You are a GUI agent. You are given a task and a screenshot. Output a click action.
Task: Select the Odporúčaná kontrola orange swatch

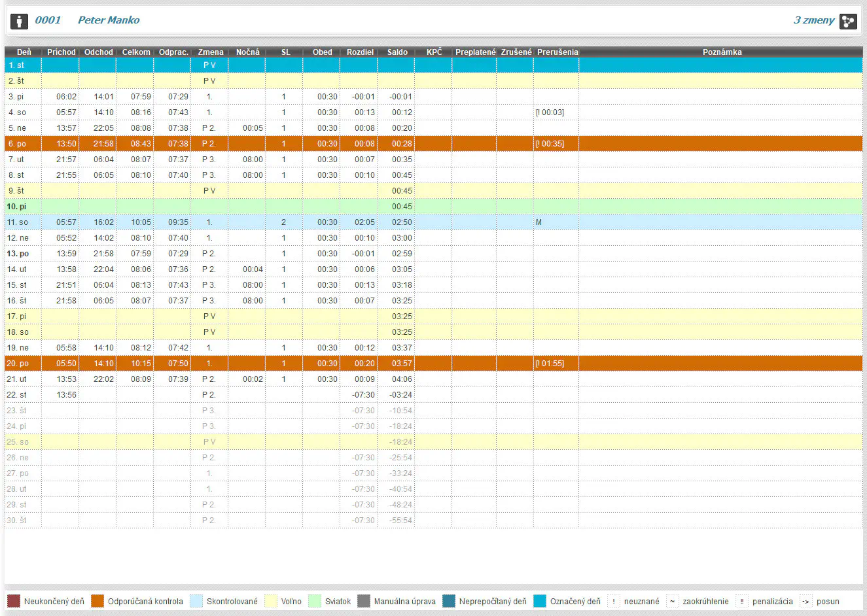[97, 601]
